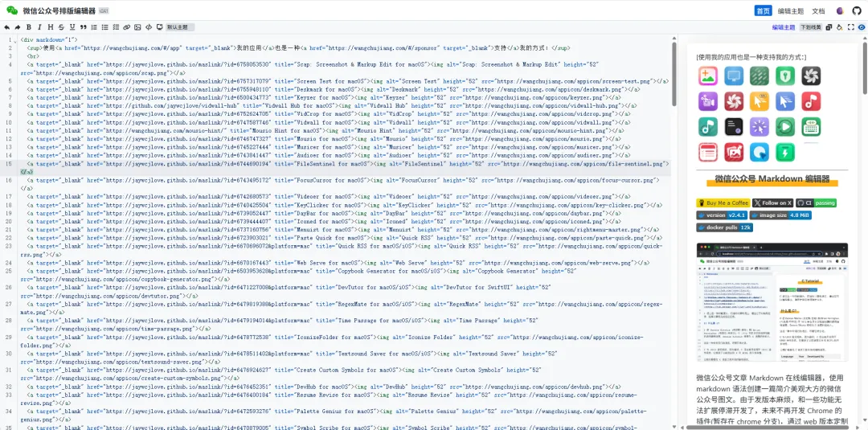Toggle fullscreen mode with the corners icon
Screen dimensions: 868x430
[x=851, y=27]
